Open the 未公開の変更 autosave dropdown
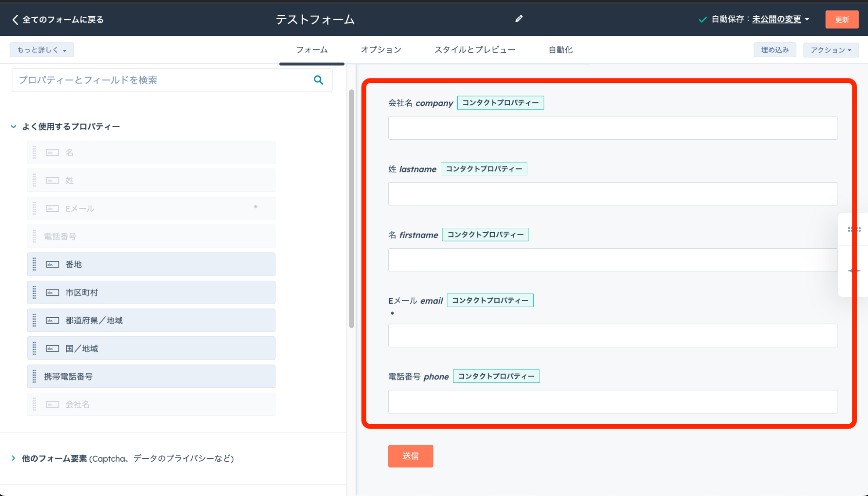This screenshot has width=868, height=496. click(x=780, y=20)
